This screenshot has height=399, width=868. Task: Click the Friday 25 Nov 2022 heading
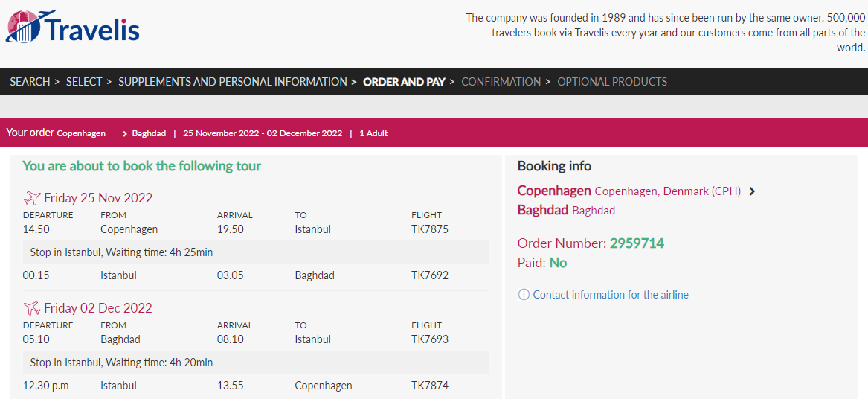pyautogui.click(x=98, y=198)
